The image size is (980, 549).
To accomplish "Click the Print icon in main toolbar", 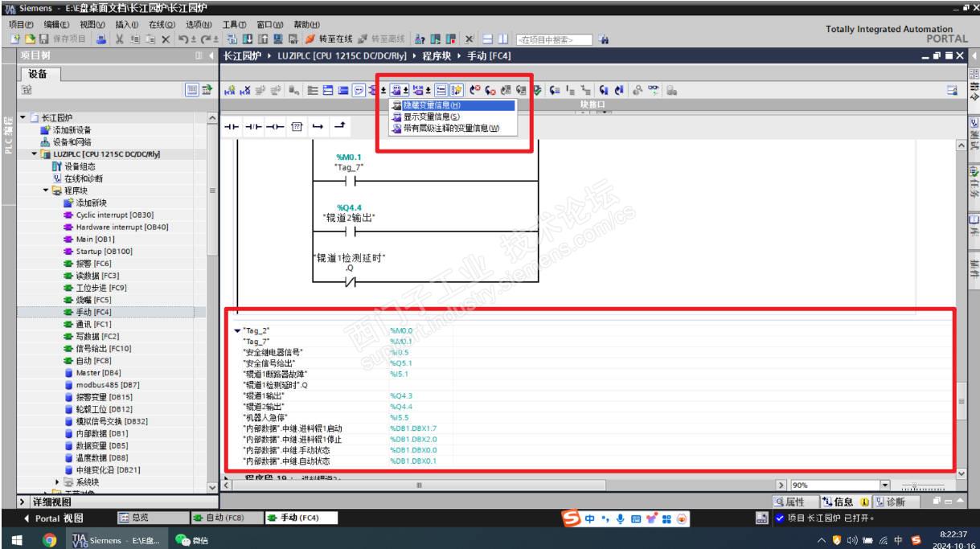I will 100,39.
